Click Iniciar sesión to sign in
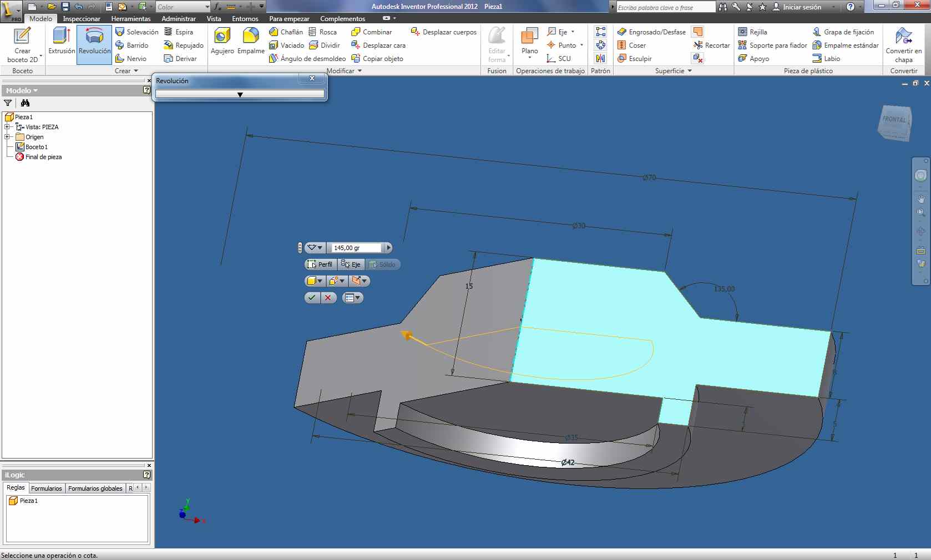931x560 pixels. pyautogui.click(x=797, y=7)
